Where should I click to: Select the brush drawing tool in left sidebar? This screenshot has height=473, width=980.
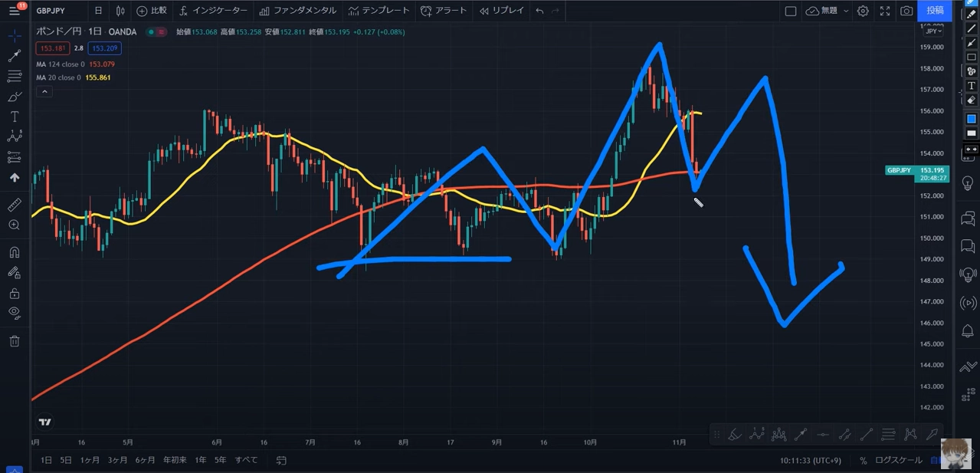[14, 97]
